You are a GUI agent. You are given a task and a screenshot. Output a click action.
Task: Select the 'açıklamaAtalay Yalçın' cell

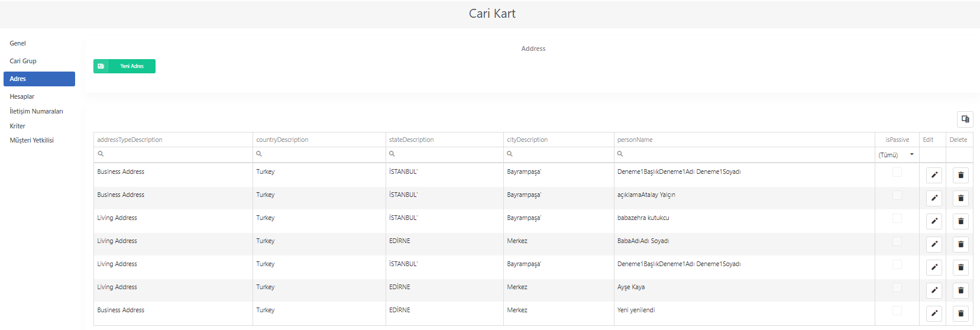tap(745, 198)
